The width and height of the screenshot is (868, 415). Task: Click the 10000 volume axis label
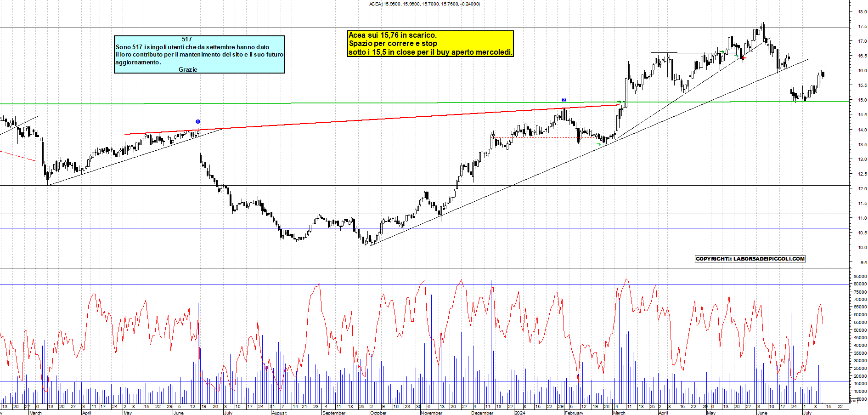click(x=860, y=392)
